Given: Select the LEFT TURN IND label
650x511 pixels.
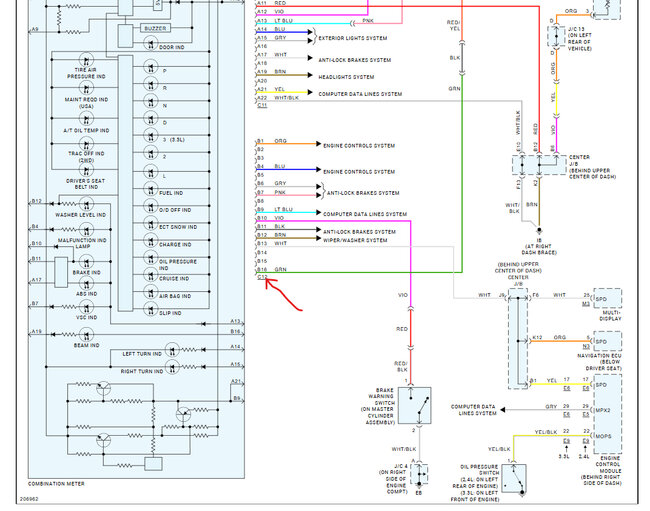Looking at the screenshot, I should tap(142, 354).
